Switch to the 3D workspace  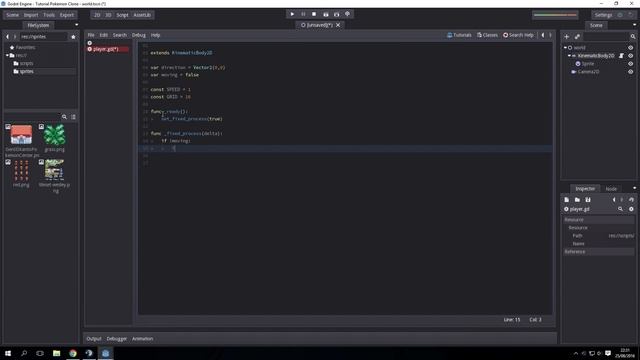click(108, 15)
